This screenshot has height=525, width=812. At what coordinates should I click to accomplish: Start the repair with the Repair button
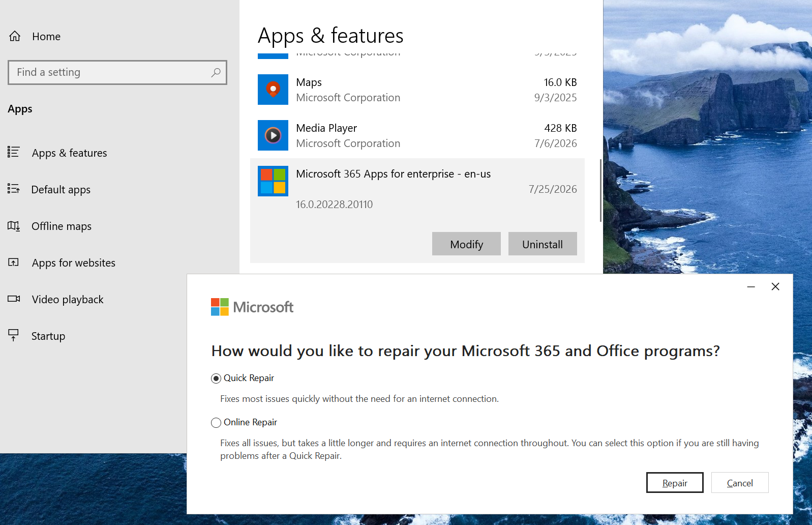tap(675, 483)
